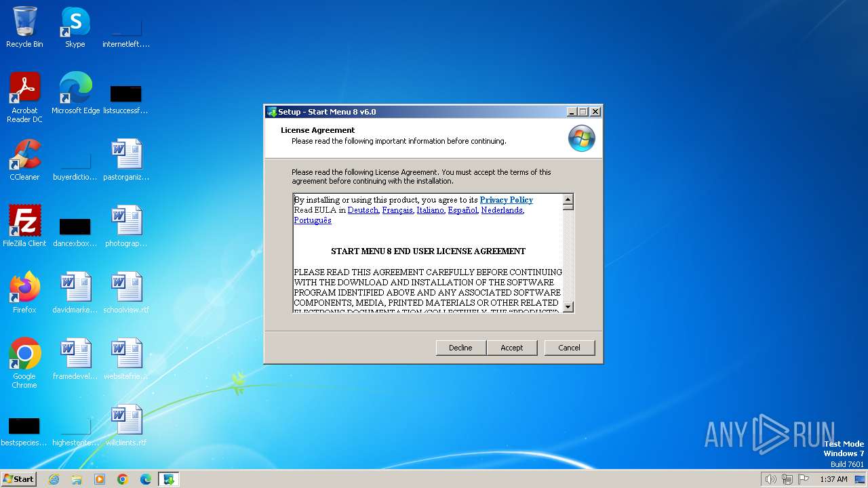Launch CCleaner from the desktop

pos(24,160)
